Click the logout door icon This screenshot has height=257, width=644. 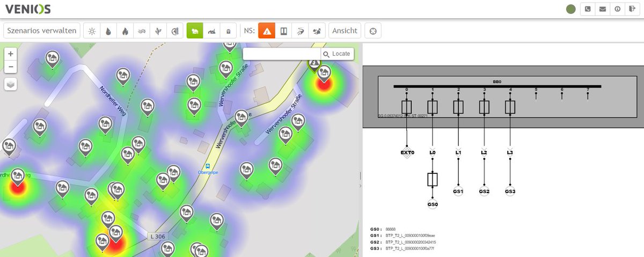632,9
